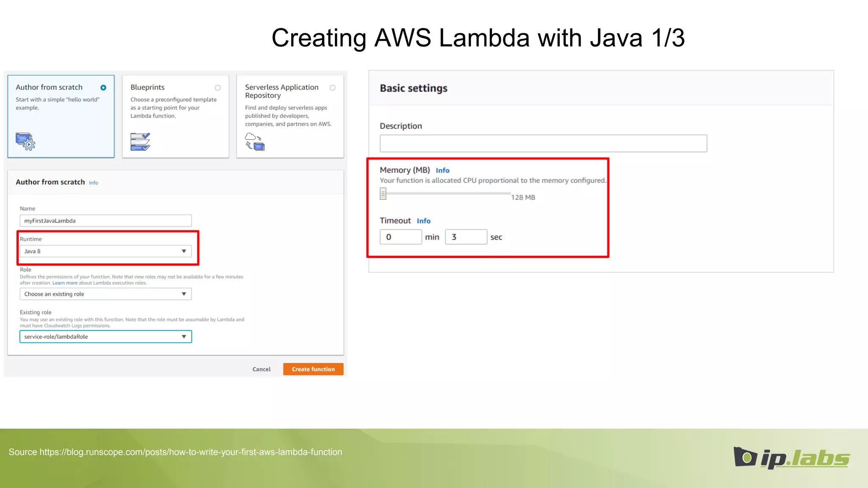This screenshot has height=488, width=868.
Task: Follow the Learn more link about execution roles
Action: pyautogui.click(x=65, y=283)
